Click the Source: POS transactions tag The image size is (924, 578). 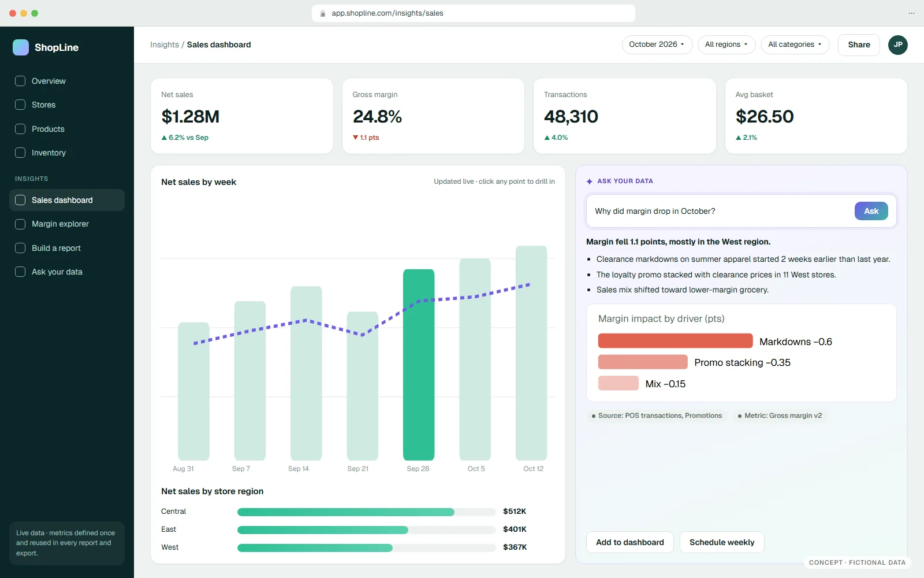tap(657, 416)
